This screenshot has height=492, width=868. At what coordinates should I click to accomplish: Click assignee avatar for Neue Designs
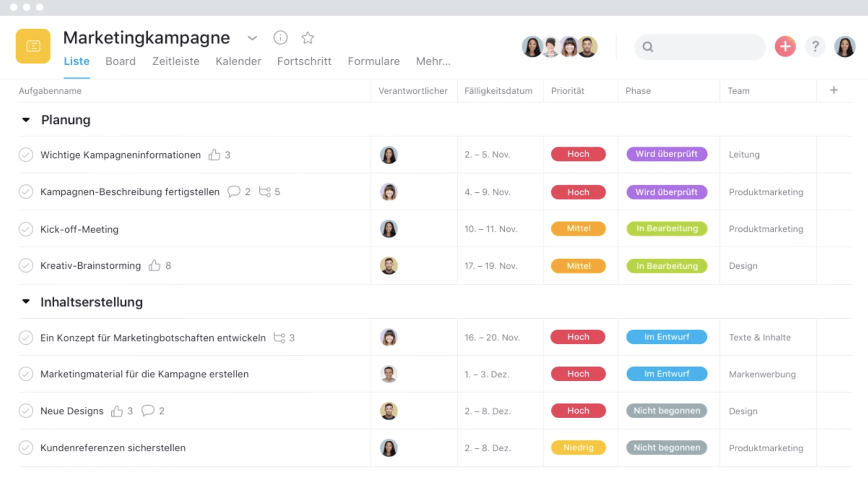(389, 411)
